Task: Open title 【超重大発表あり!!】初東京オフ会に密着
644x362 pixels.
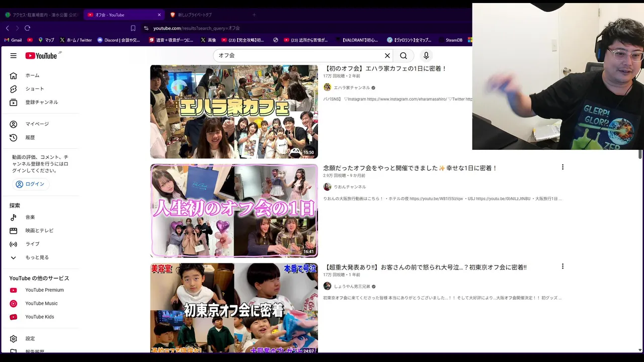Action: (x=425, y=267)
